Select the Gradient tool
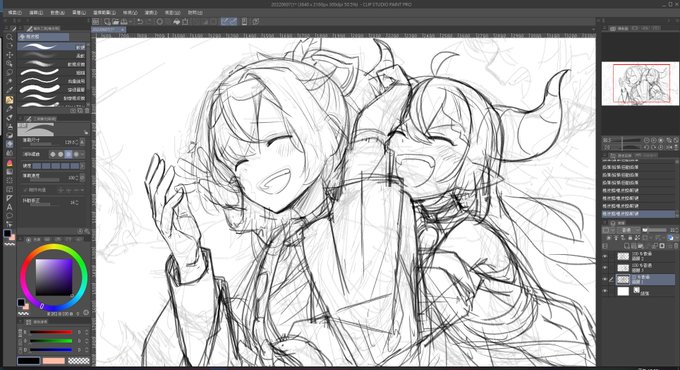 (x=10, y=172)
